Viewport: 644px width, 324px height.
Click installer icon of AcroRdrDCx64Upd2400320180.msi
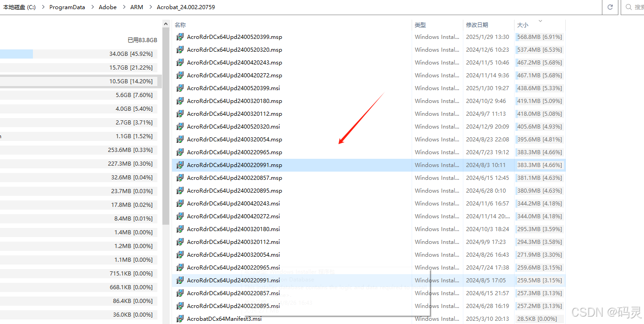tap(180, 229)
